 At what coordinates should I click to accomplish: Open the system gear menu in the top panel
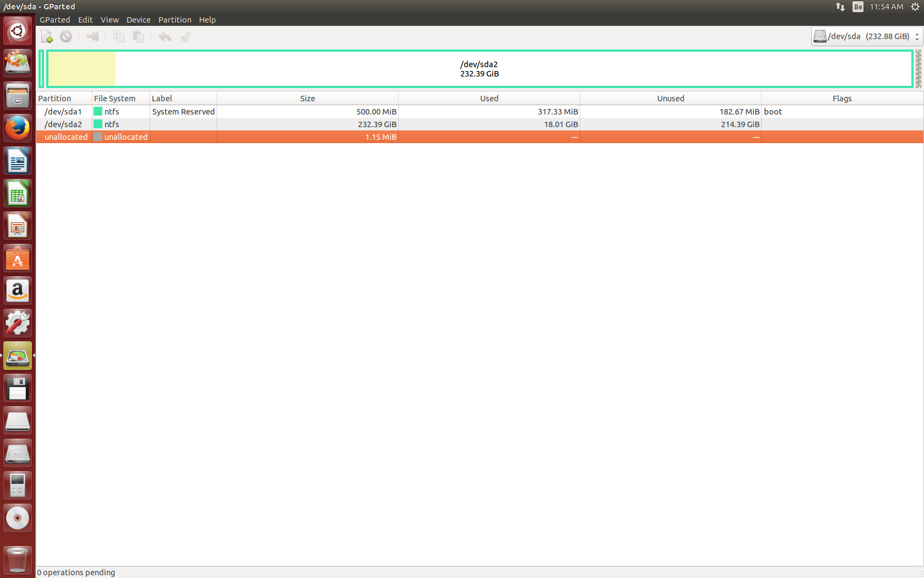(915, 7)
